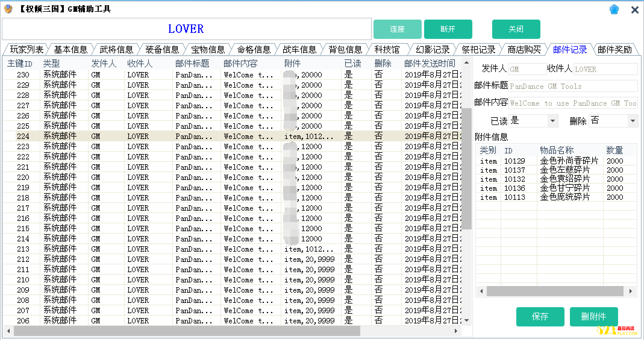Click the attachment panel scroll-right arrow

pos(631,291)
